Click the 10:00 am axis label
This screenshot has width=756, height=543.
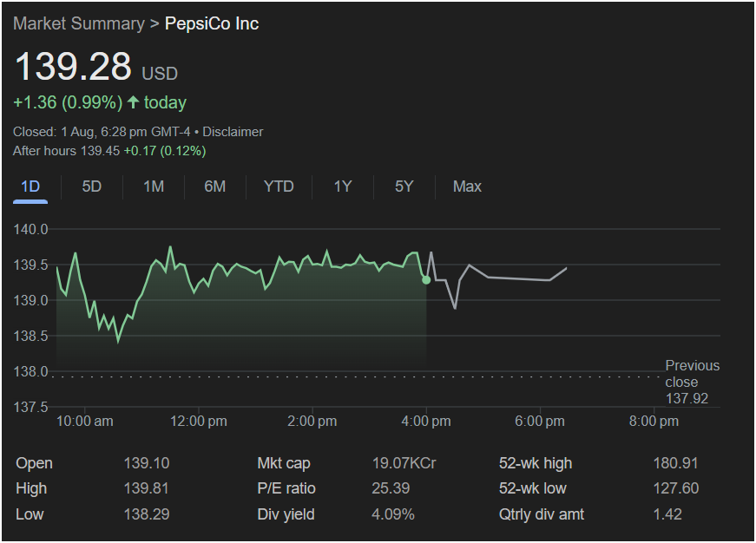click(x=85, y=422)
